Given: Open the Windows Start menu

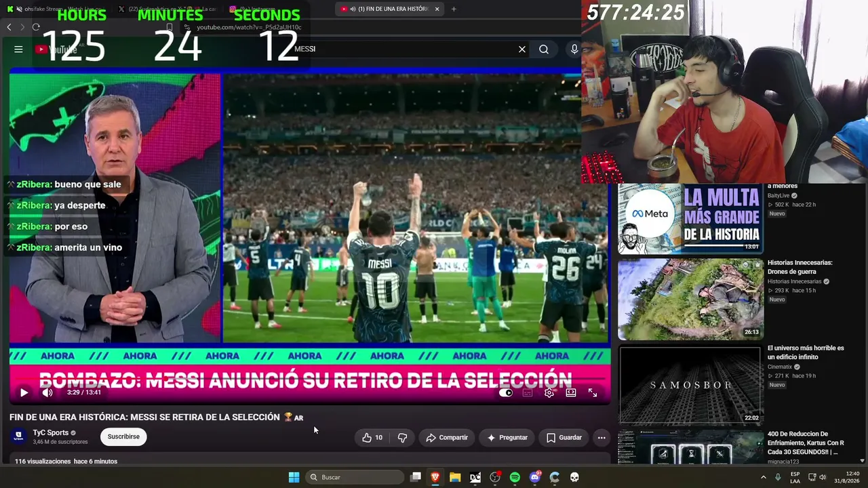Looking at the screenshot, I should [x=294, y=477].
